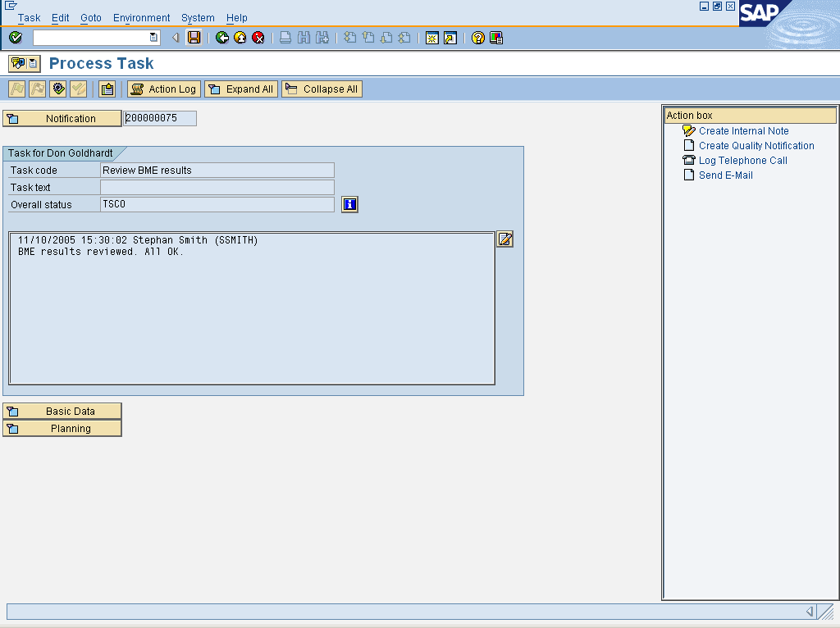Click the green Back arrow icon
Image resolution: width=840 pixels, height=628 pixels.
(222, 38)
